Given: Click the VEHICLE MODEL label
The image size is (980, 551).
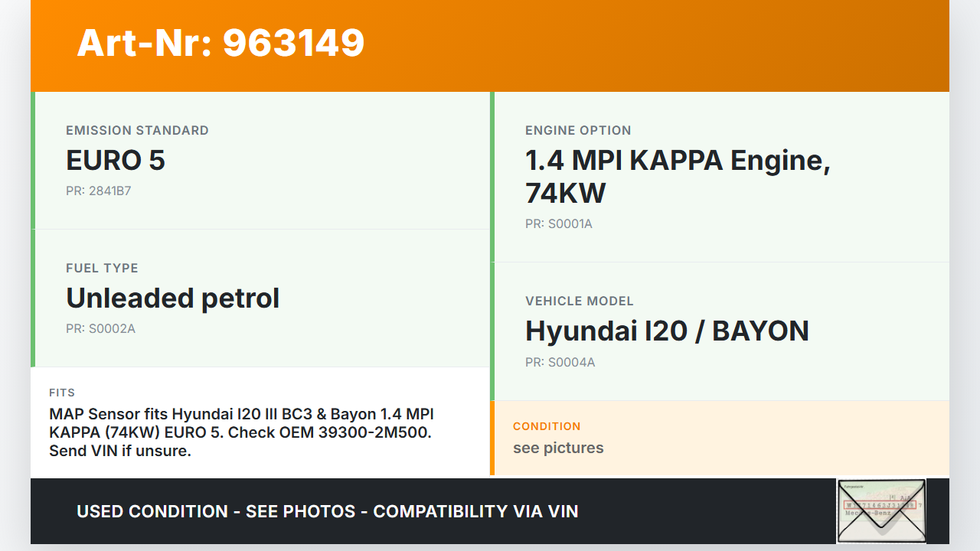Looking at the screenshot, I should (579, 301).
